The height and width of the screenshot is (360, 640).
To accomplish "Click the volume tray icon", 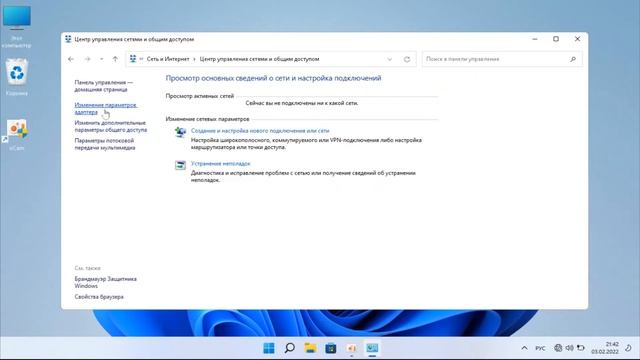I will [x=569, y=348].
